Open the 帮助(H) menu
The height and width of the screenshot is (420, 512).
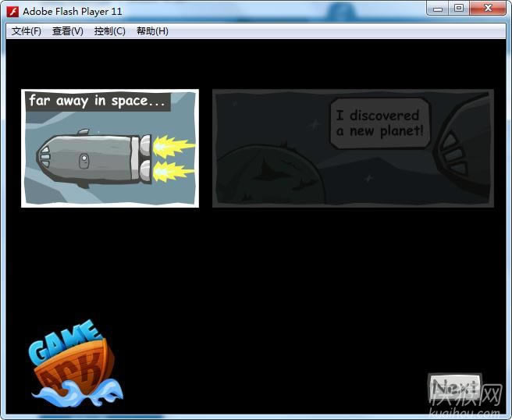pos(152,31)
